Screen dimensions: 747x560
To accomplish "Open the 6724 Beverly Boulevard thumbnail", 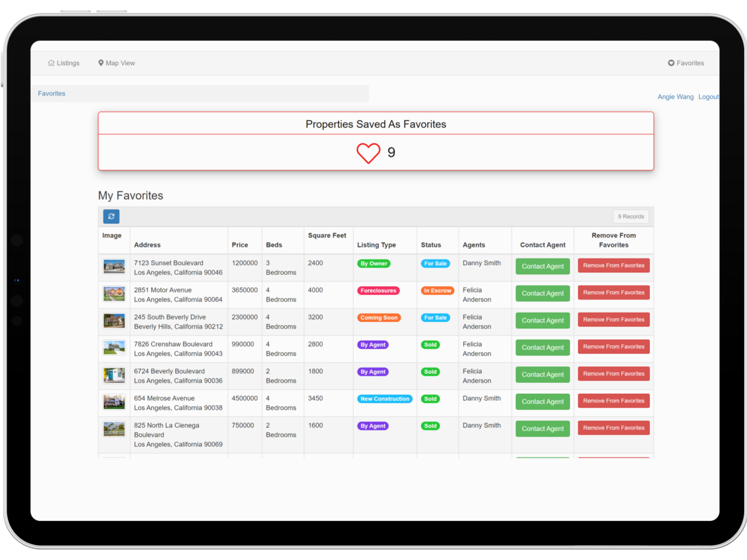I will (x=114, y=375).
